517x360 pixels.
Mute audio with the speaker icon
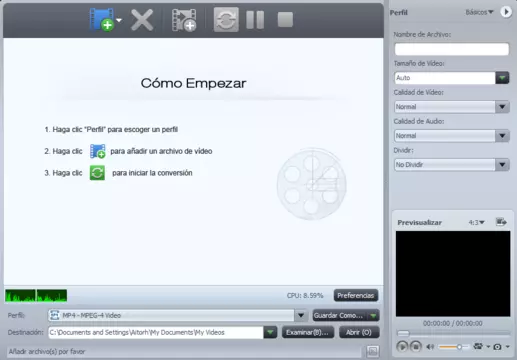pos(430,347)
